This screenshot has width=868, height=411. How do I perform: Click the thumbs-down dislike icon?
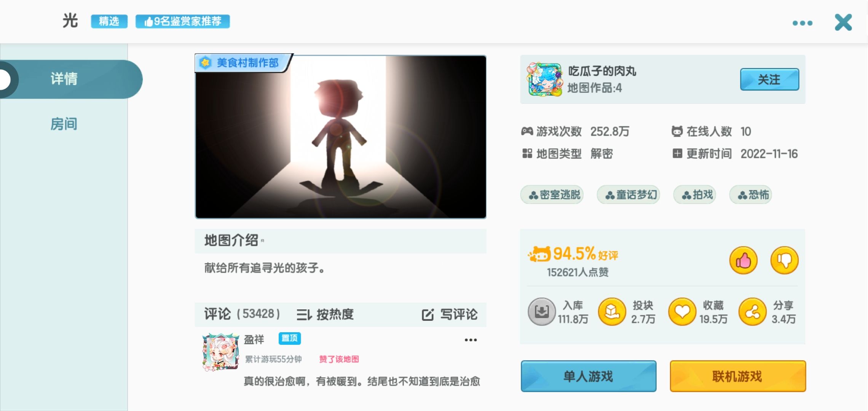click(784, 260)
